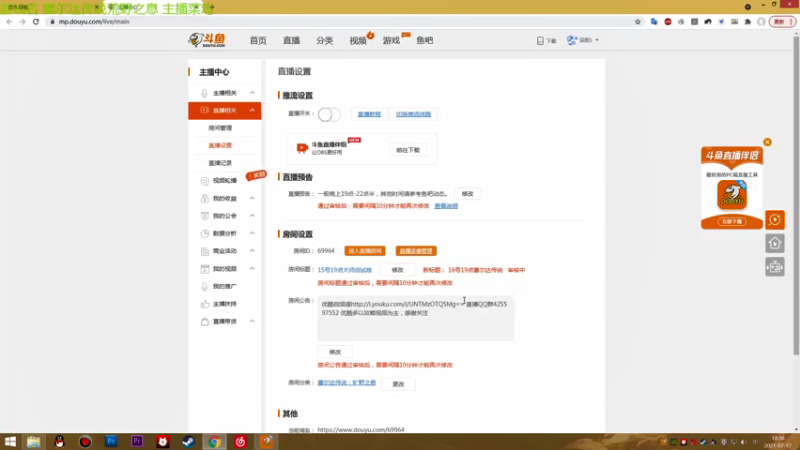
Task: Open Premiere Pro from the taskbar
Action: pos(137,441)
